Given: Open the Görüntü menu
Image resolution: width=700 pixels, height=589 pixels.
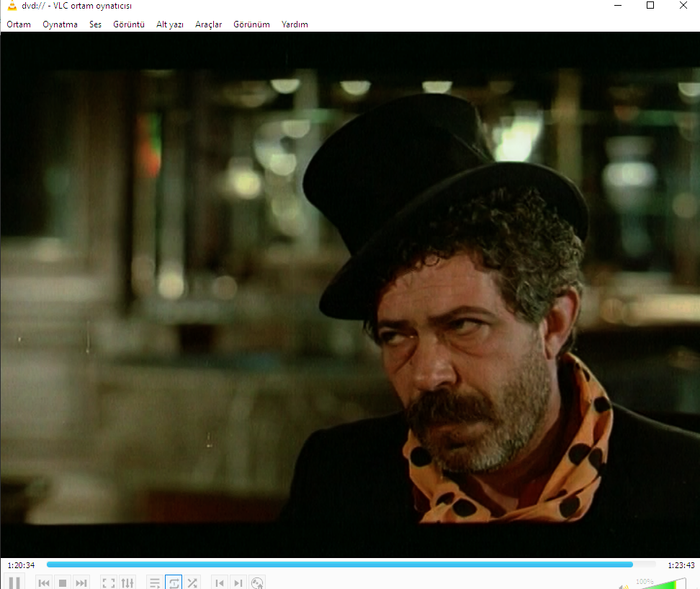Looking at the screenshot, I should [x=129, y=24].
